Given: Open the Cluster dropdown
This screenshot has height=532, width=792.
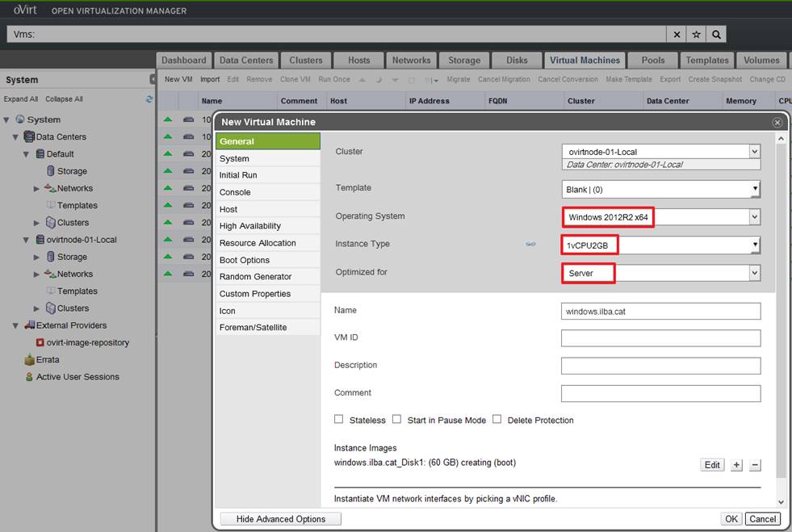Looking at the screenshot, I should [754, 152].
